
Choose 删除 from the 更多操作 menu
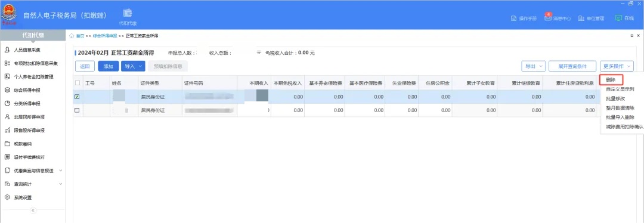point(612,80)
